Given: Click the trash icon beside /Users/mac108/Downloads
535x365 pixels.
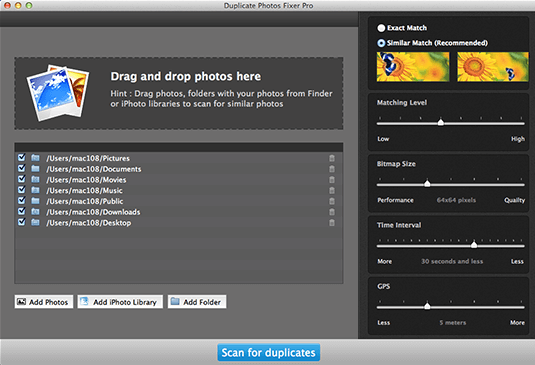Looking at the screenshot, I should [332, 212].
